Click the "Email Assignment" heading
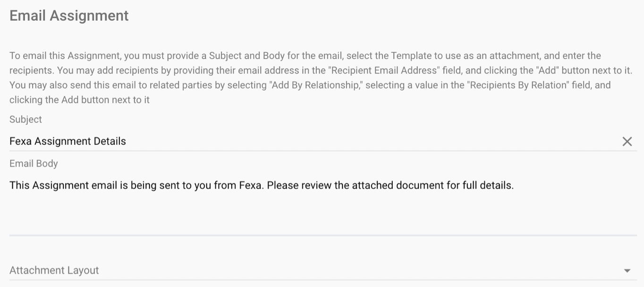This screenshot has width=644, height=287. pos(69,16)
